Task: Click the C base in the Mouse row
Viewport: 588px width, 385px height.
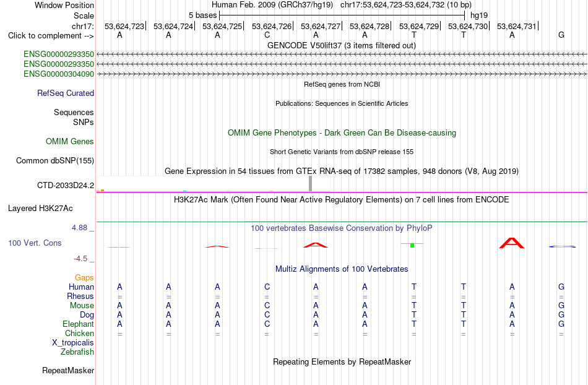Action: click(267, 306)
